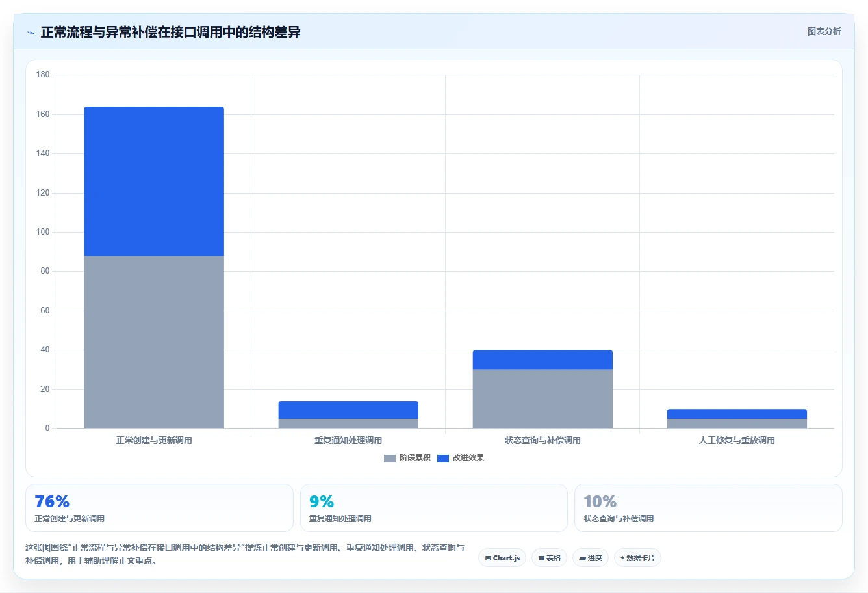
Task: Select the 数据卡片 tag chip
Action: [x=637, y=558]
